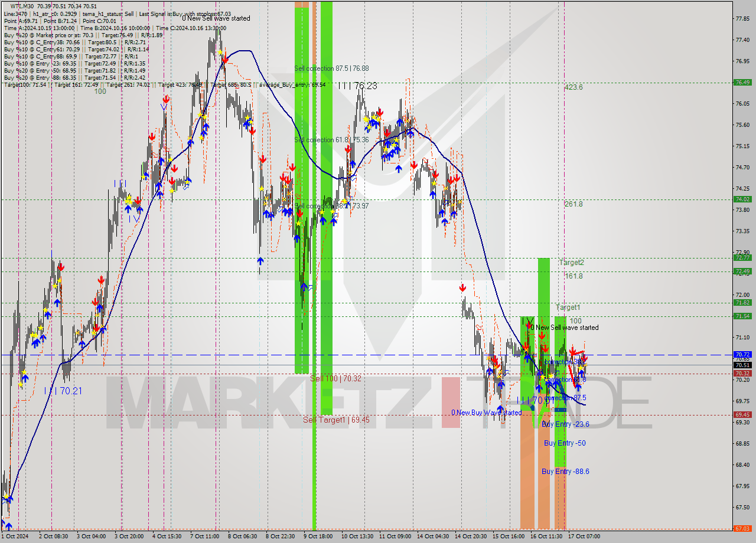Click the green 74.02 price tag

pyautogui.click(x=742, y=199)
